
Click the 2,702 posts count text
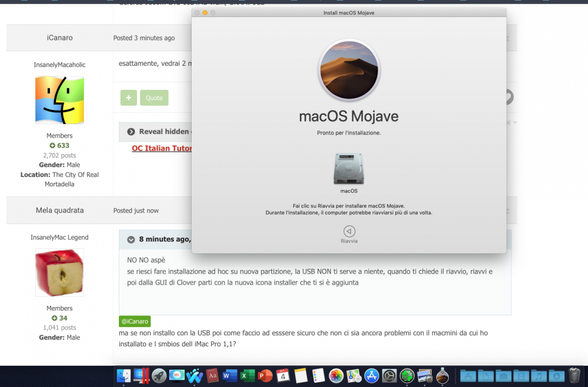[x=59, y=155]
